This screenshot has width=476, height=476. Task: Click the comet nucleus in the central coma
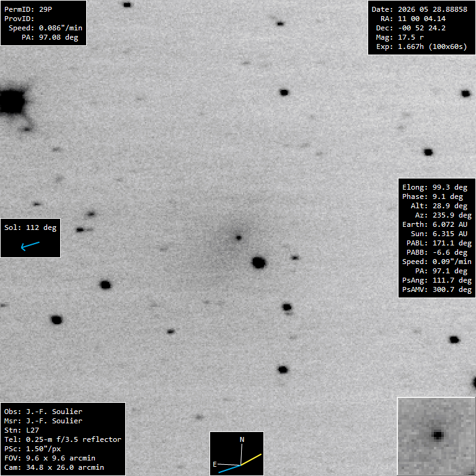(x=239, y=238)
